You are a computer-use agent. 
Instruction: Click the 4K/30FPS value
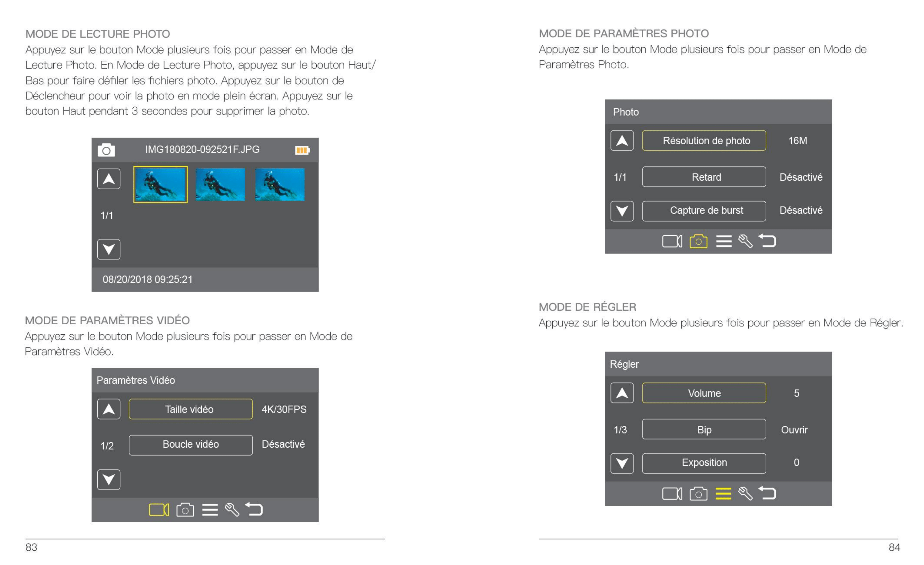(284, 409)
